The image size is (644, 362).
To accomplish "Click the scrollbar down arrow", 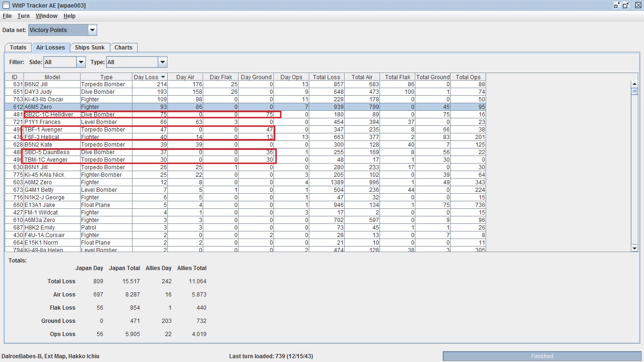I will coord(634,248).
